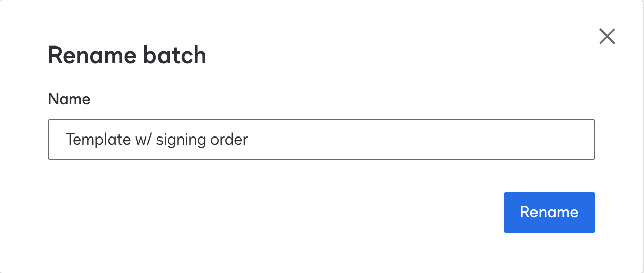The image size is (644, 273).
Task: Click the "Rename batch" dialog title
Action: [x=127, y=56]
